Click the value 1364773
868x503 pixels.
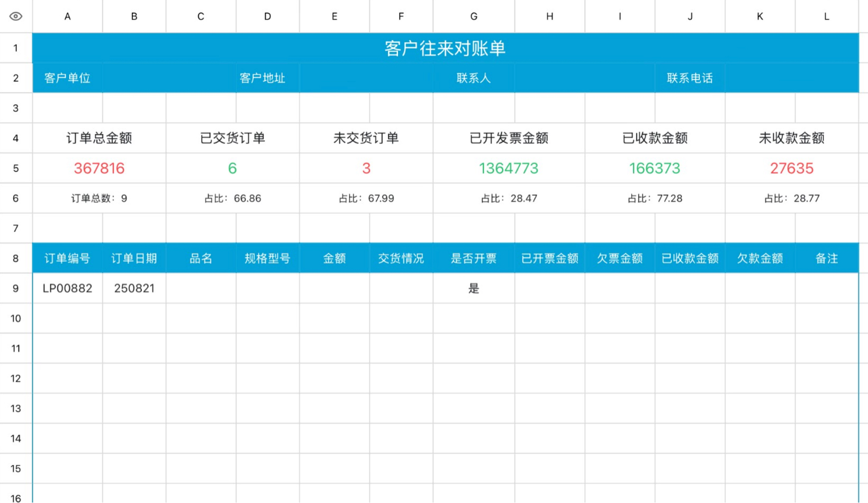click(x=509, y=168)
